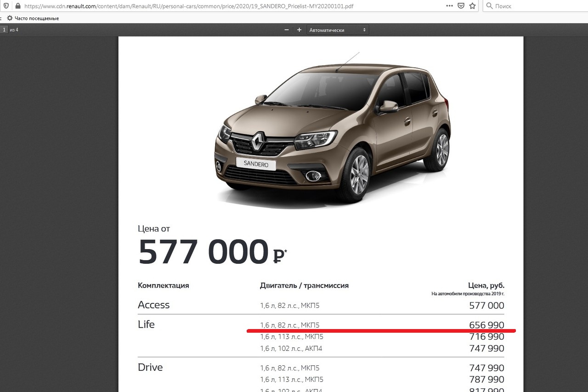588x392 pixels.
Task: Click the 716 990 price value
Action: click(486, 336)
